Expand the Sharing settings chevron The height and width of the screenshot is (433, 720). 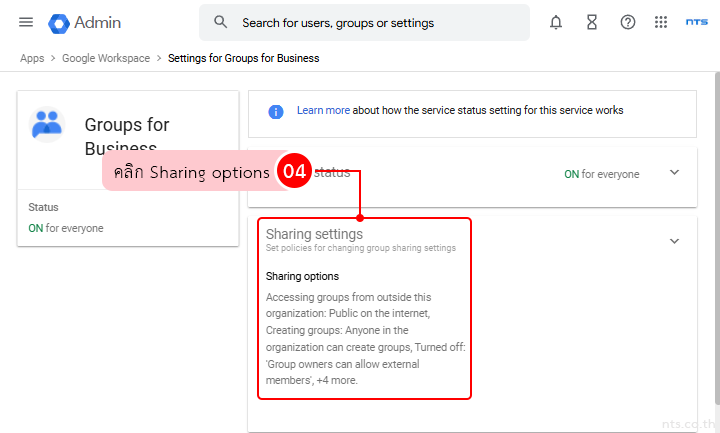click(x=674, y=241)
